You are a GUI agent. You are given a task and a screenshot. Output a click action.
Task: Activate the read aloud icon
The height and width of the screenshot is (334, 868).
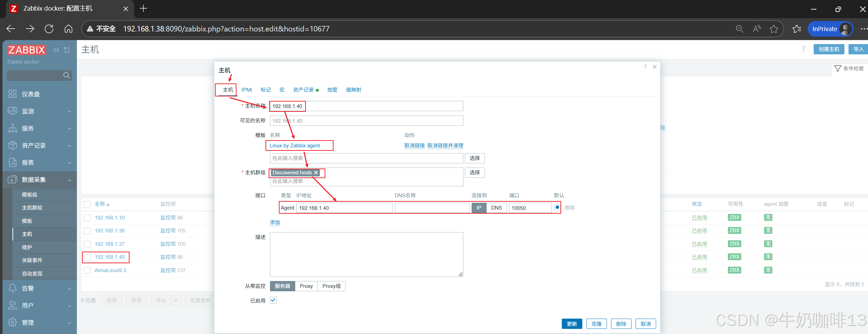tap(757, 29)
